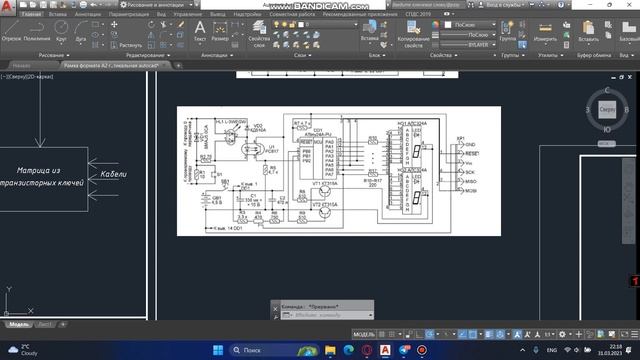
Task: Toggle lineweight display in status bar
Action: point(489,334)
